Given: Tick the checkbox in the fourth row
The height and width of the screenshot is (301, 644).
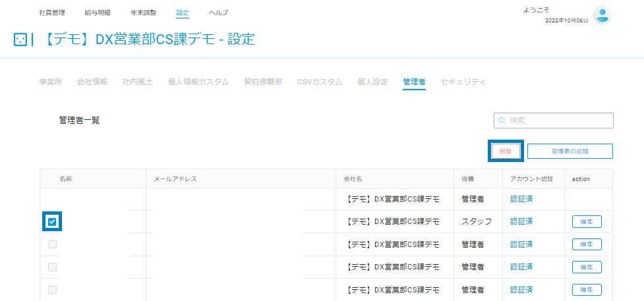Looking at the screenshot, I should 52,267.
